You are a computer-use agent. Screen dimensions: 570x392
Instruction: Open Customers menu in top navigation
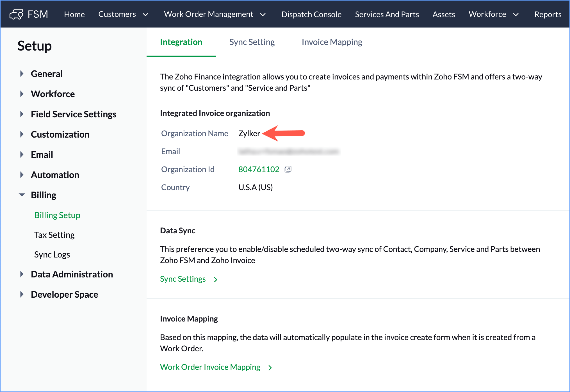pos(117,14)
